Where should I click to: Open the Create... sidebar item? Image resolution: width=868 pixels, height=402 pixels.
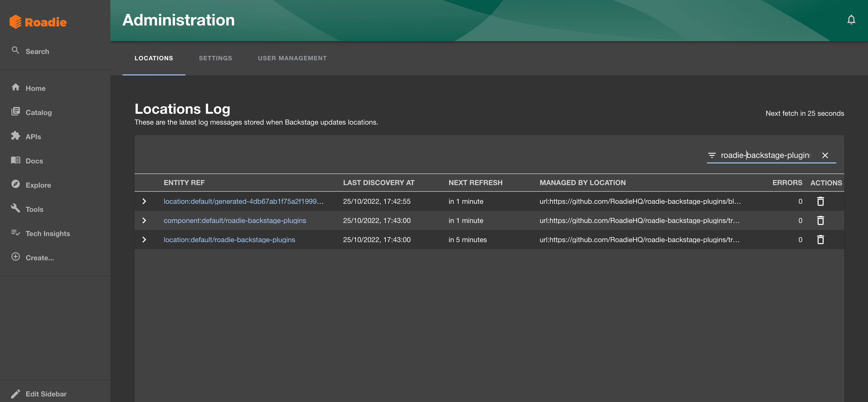click(40, 258)
